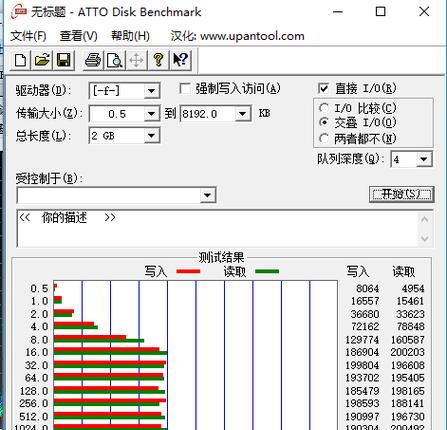Choose the 两者都不(N) radio option

(x=323, y=138)
